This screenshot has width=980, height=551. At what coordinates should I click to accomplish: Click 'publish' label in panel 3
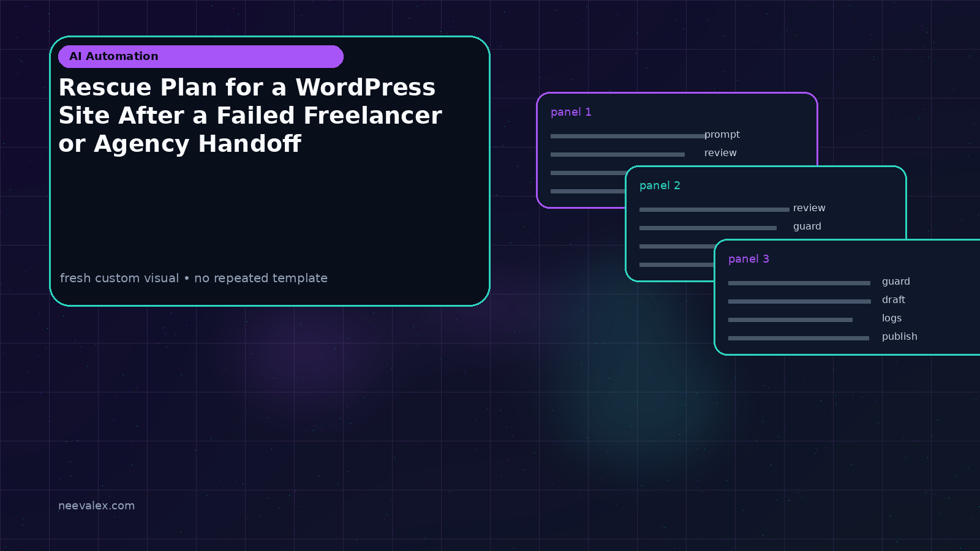click(900, 337)
